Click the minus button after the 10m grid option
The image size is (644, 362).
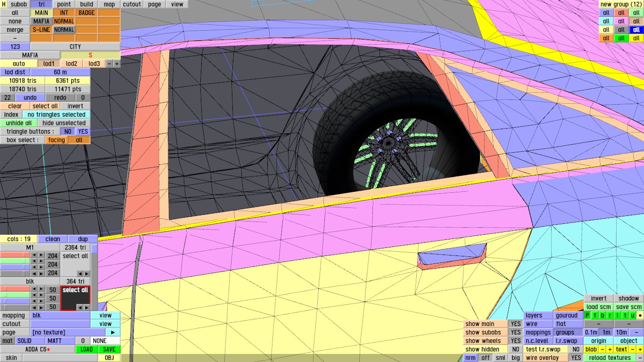point(636,332)
